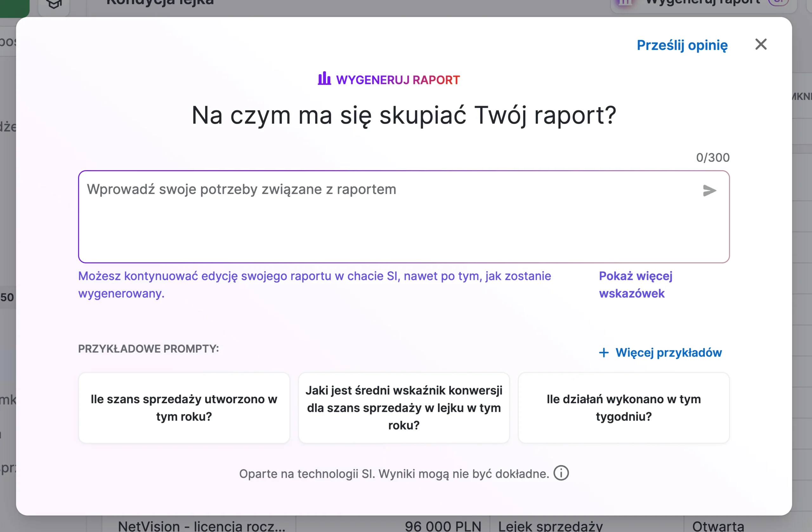The height and width of the screenshot is (532, 812).
Task: Choose prompt about średni wskaźnik konwersji
Action: click(403, 407)
